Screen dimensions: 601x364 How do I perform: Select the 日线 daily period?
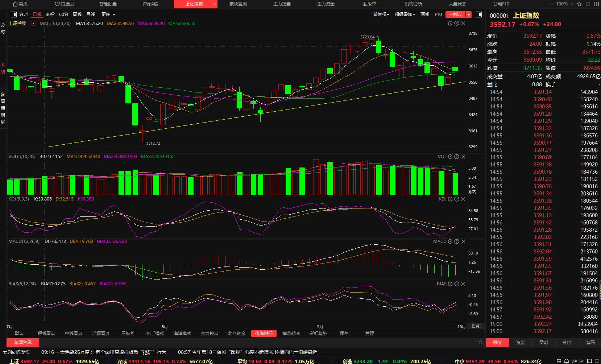[37, 15]
